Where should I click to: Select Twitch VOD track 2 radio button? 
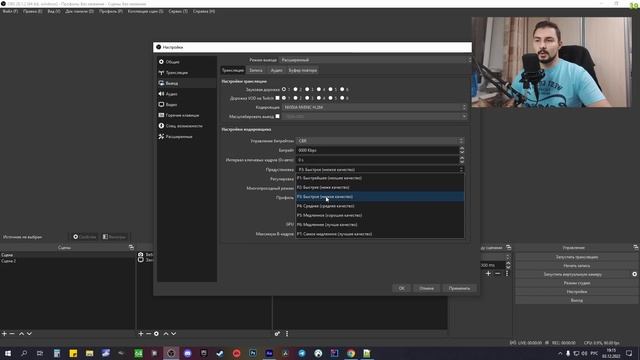(x=296, y=98)
